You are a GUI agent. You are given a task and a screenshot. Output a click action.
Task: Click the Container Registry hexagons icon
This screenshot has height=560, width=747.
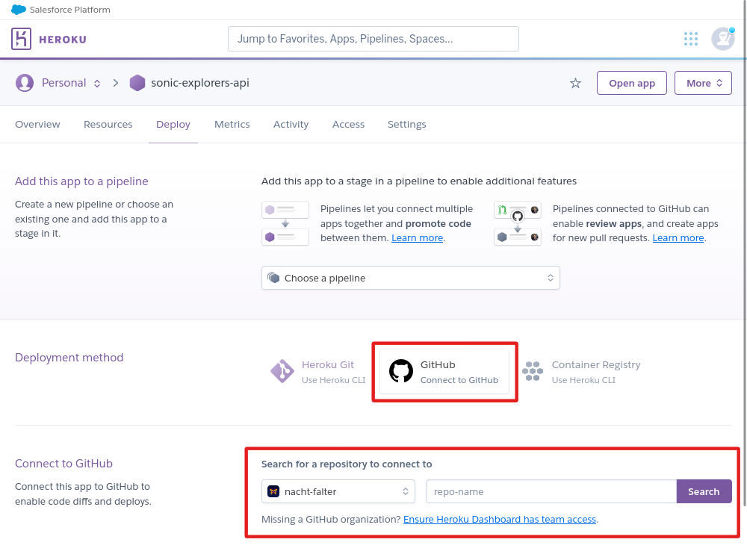(532, 371)
